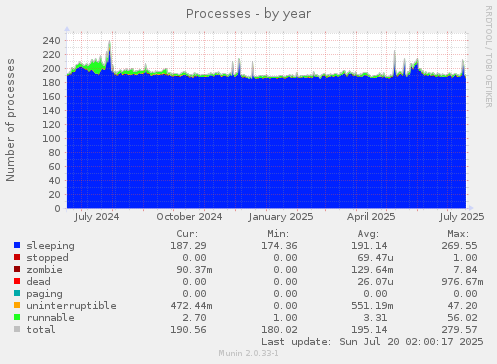497x364 pixels.
Task: Click the dark red zombie legend swatch
Action: [x=17, y=269]
